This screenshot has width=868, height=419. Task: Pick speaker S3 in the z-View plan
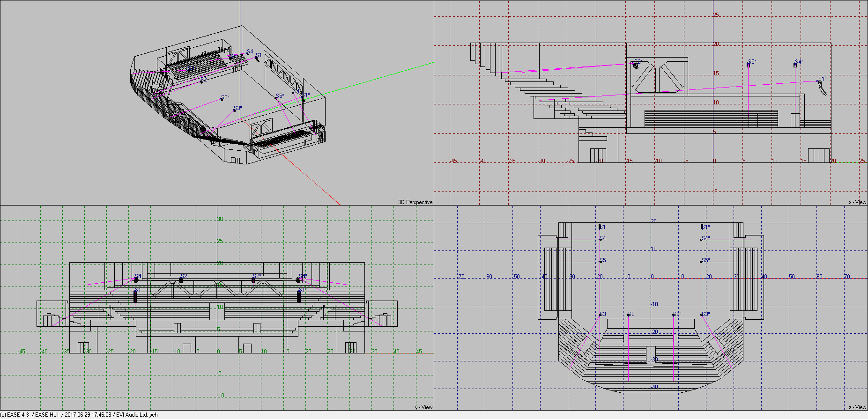(x=600, y=315)
